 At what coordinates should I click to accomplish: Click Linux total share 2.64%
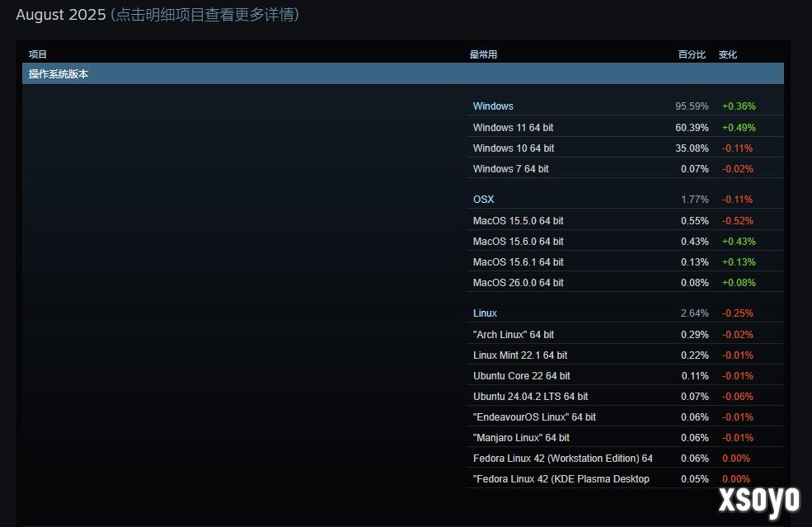(694, 313)
